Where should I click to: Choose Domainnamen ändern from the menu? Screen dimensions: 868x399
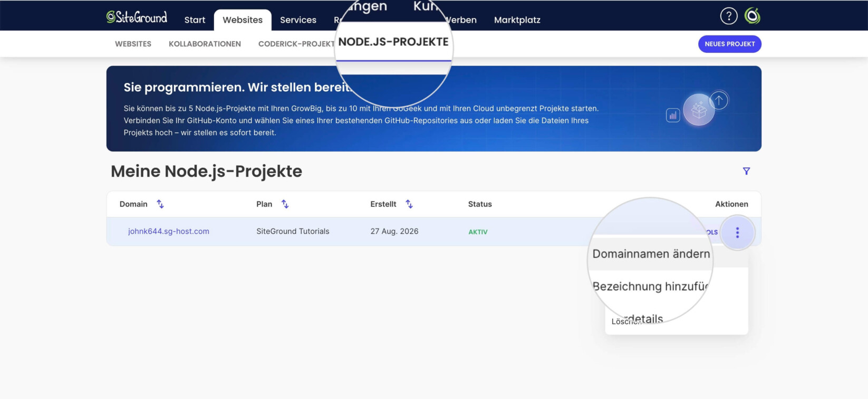click(x=651, y=254)
